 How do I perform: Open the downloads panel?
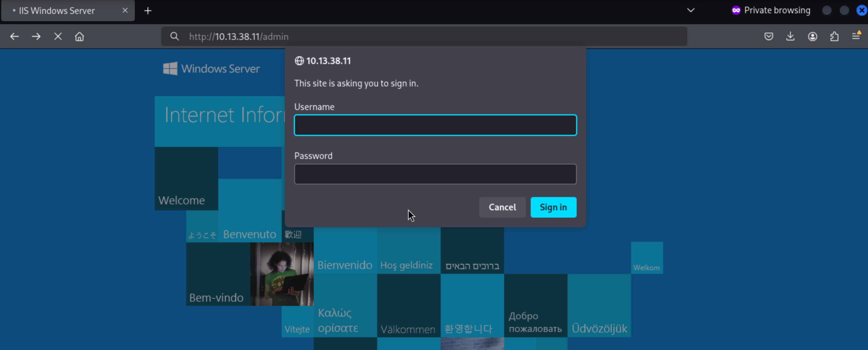point(790,36)
